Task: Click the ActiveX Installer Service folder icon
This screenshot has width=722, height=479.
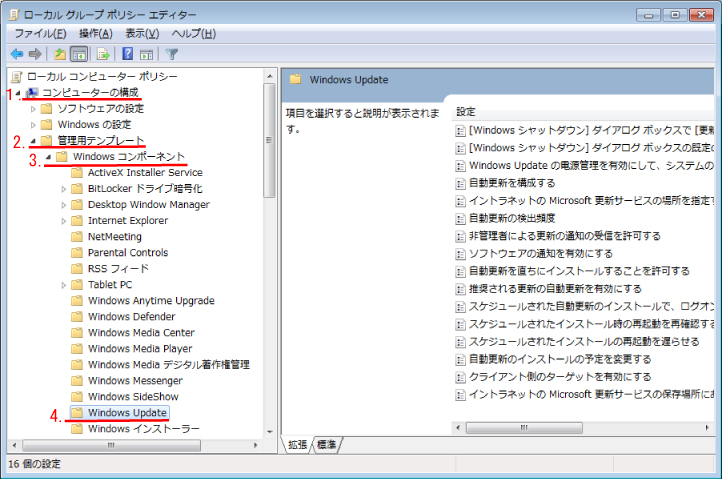Action: pyautogui.click(x=77, y=173)
